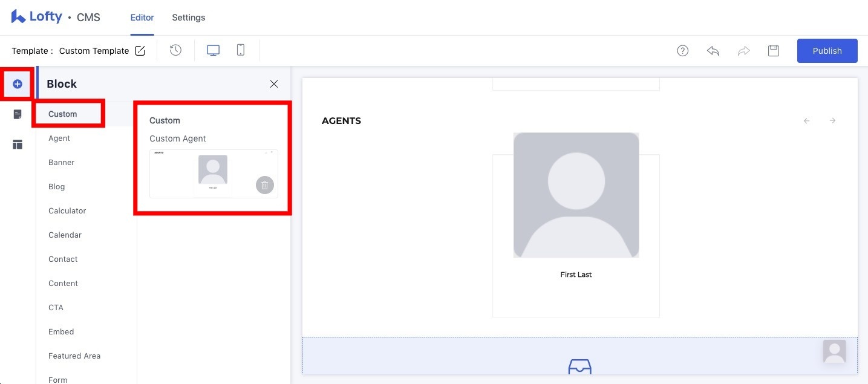Undo the last change
The width and height of the screenshot is (868, 384).
tap(713, 51)
